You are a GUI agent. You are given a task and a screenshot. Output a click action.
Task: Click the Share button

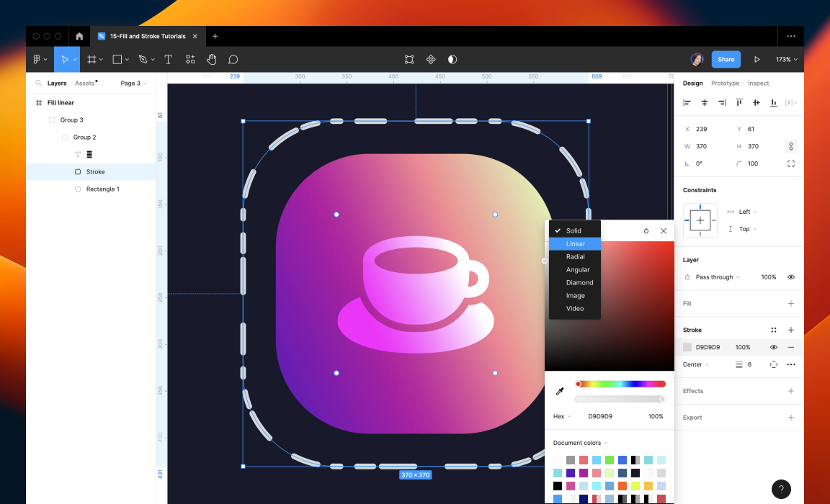point(726,60)
